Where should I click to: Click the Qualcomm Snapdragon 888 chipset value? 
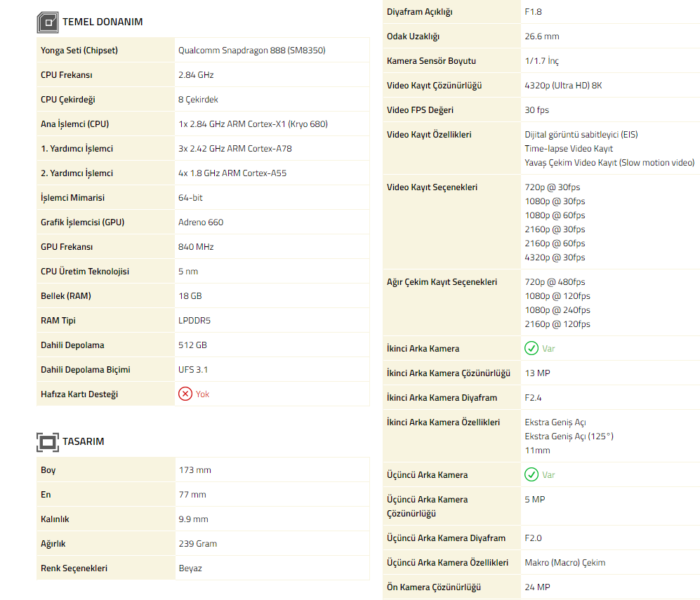(x=251, y=51)
